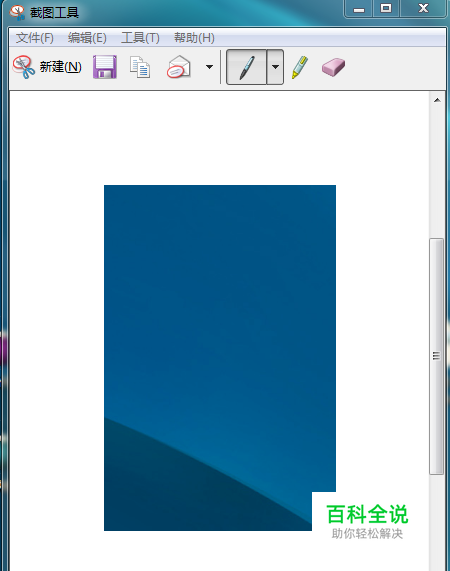Screen dimensions: 450x571
Task: Open the 文件(F) menu
Action: click(x=35, y=38)
